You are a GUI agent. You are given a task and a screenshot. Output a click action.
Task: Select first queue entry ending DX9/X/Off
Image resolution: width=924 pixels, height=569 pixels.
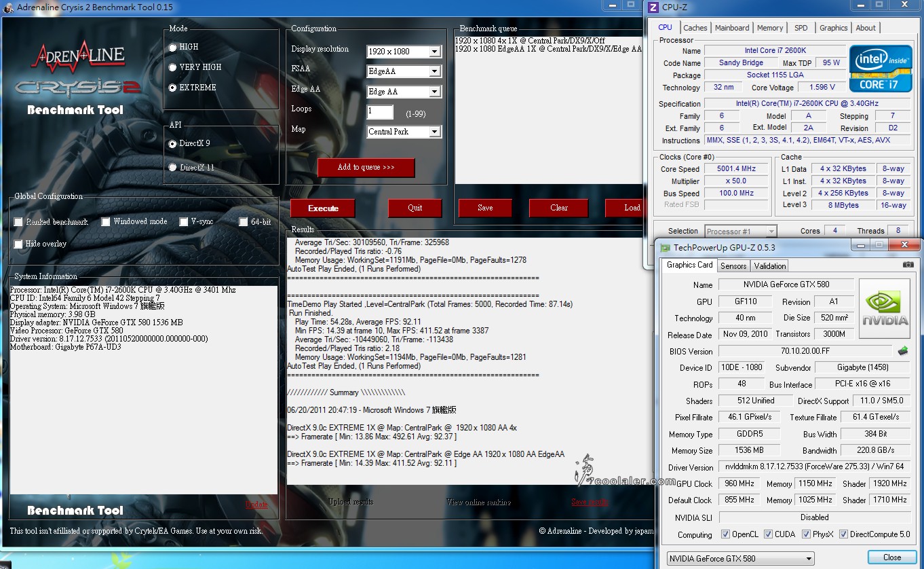[530, 41]
